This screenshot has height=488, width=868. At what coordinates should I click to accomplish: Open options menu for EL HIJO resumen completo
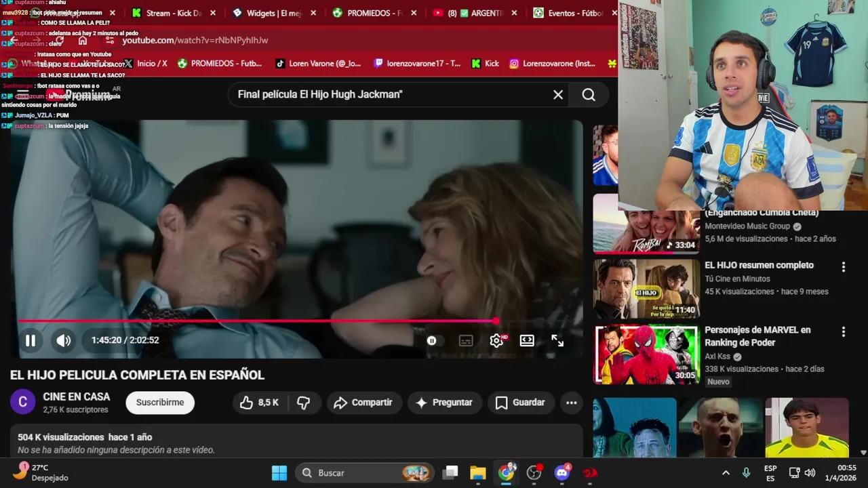tap(844, 267)
